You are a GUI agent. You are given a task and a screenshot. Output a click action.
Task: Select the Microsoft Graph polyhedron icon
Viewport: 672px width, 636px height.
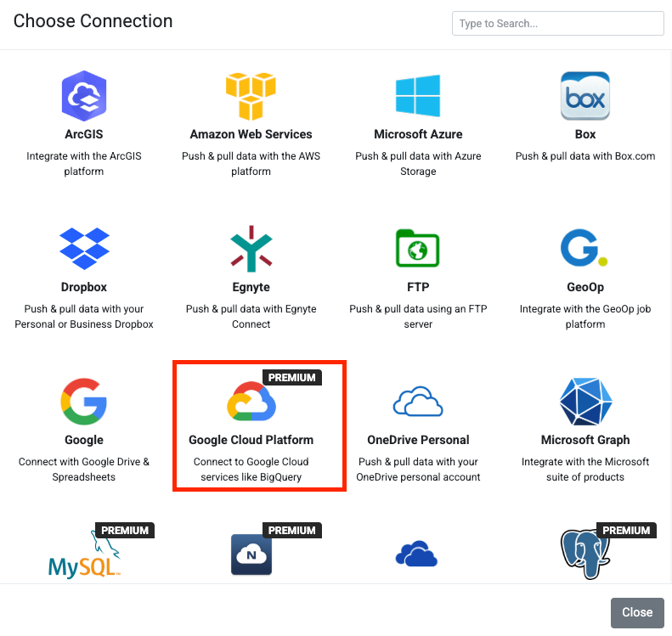tap(585, 402)
